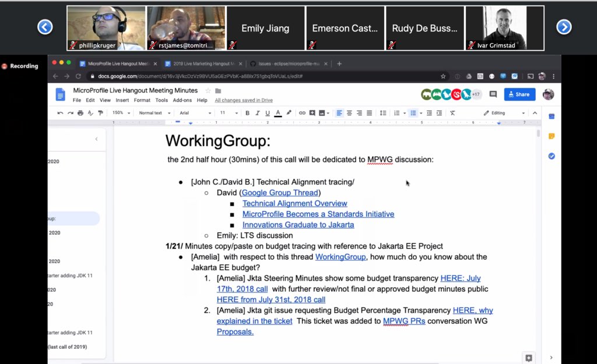Click Increase indent icon
Screen dimensions: 597x364
439,113
